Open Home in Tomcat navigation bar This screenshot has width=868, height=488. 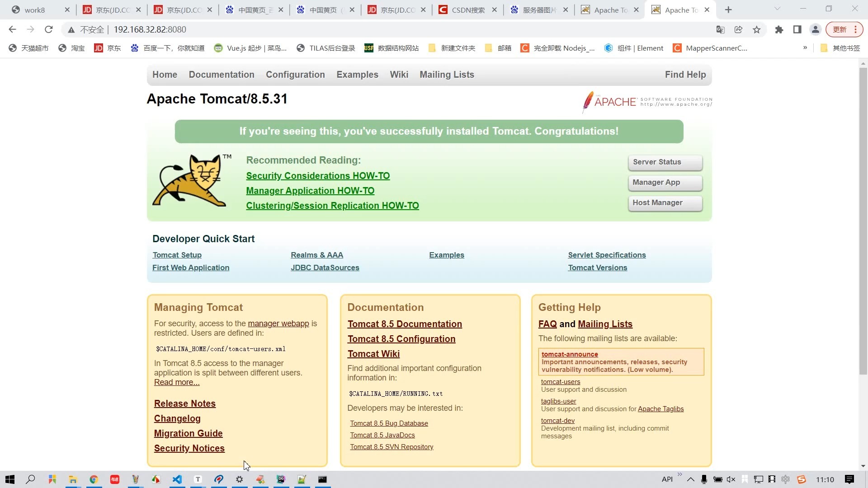coord(165,75)
